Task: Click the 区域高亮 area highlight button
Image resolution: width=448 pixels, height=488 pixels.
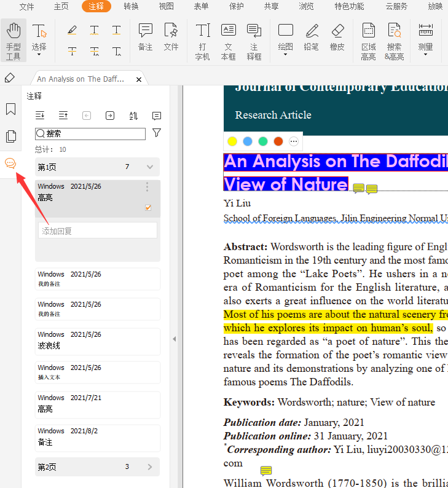Action: click(368, 41)
